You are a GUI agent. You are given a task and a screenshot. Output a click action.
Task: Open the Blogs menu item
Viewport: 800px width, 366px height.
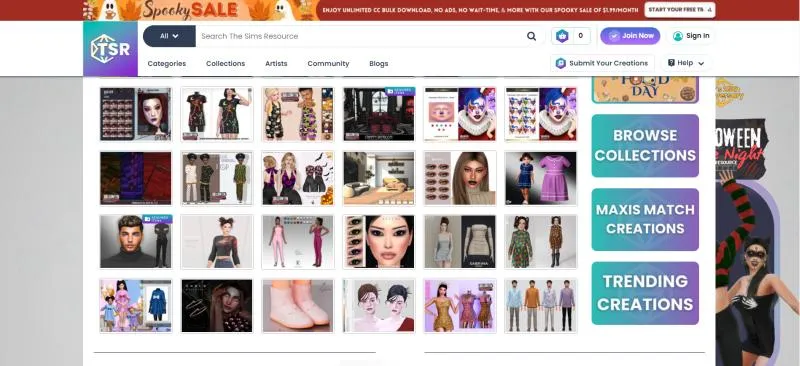click(x=379, y=63)
